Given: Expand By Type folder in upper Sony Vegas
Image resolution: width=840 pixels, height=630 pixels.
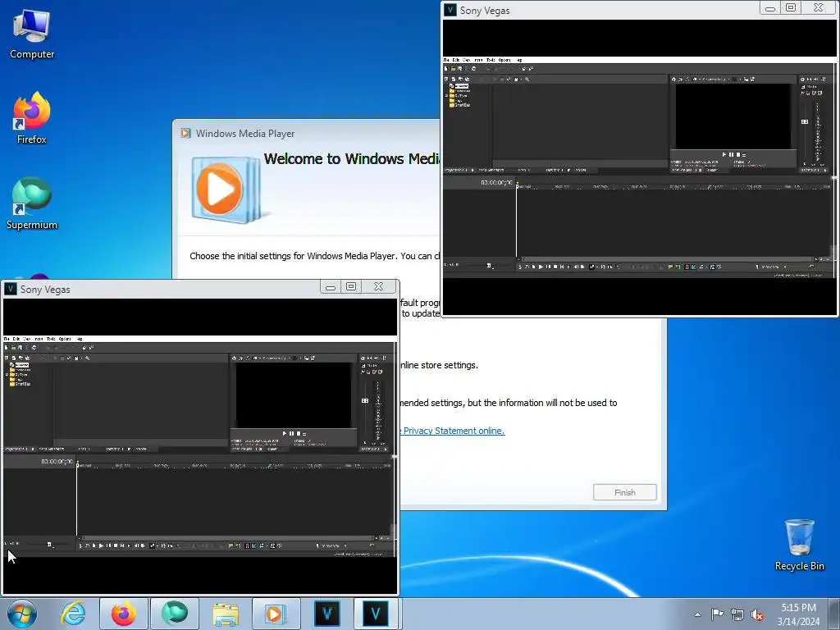Looking at the screenshot, I should coord(446,97).
